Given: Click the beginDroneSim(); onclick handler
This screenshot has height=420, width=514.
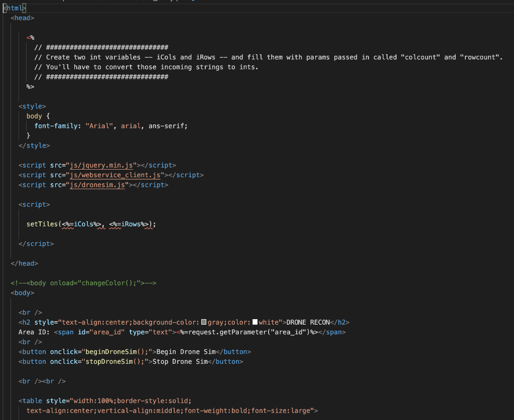Looking at the screenshot, I should [117, 352].
